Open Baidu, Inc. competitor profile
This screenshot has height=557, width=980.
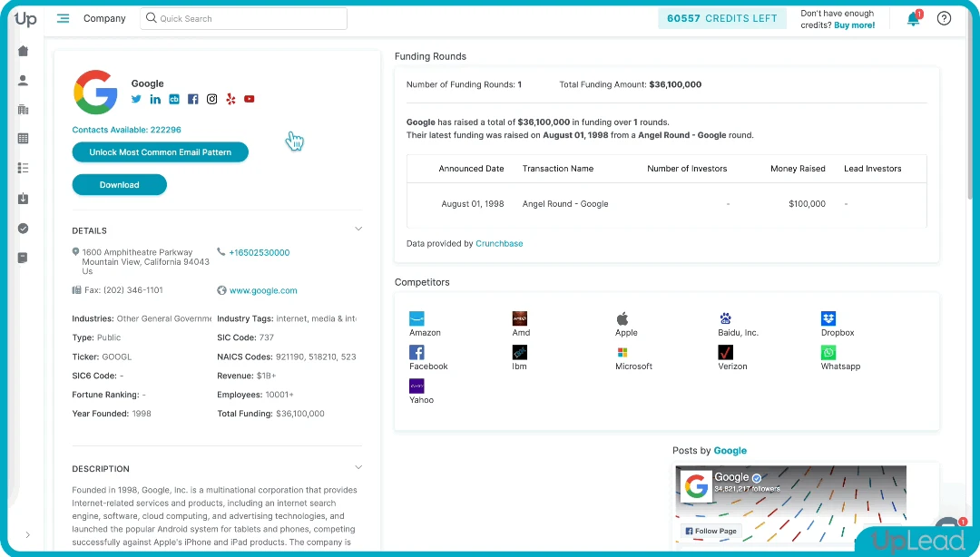[x=738, y=325]
